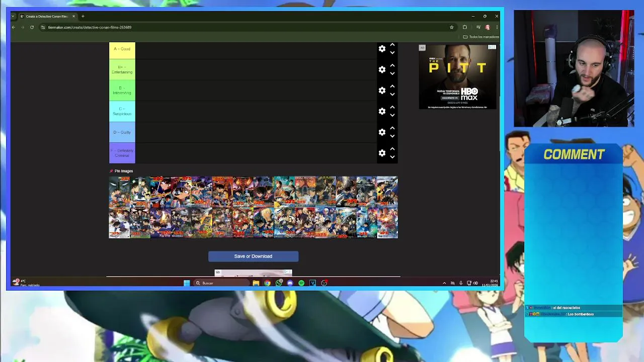Open settings gear for B Interesting tier
The image size is (644, 362).
(382, 90)
